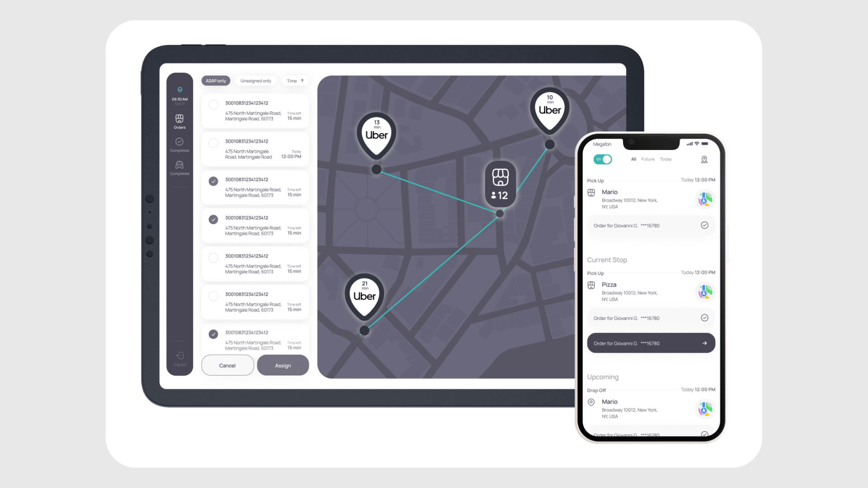The width and height of the screenshot is (868, 488).
Task: Click the courier cluster icon showing 12
Action: tap(500, 183)
